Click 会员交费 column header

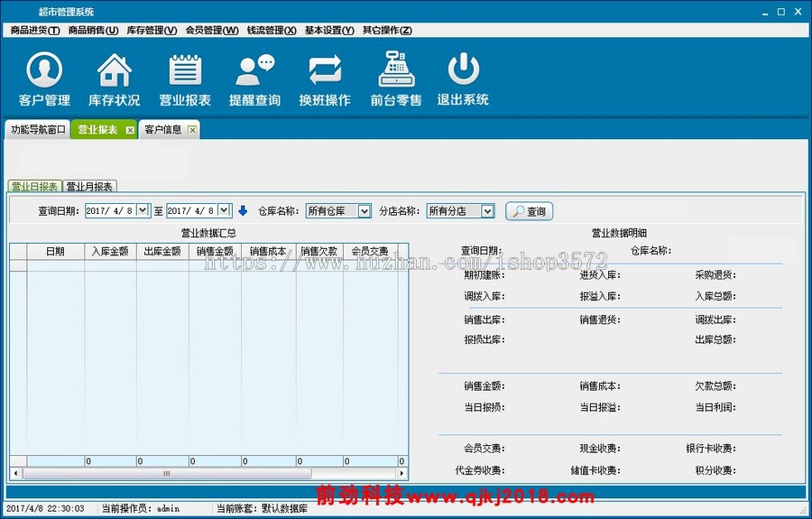(x=370, y=251)
